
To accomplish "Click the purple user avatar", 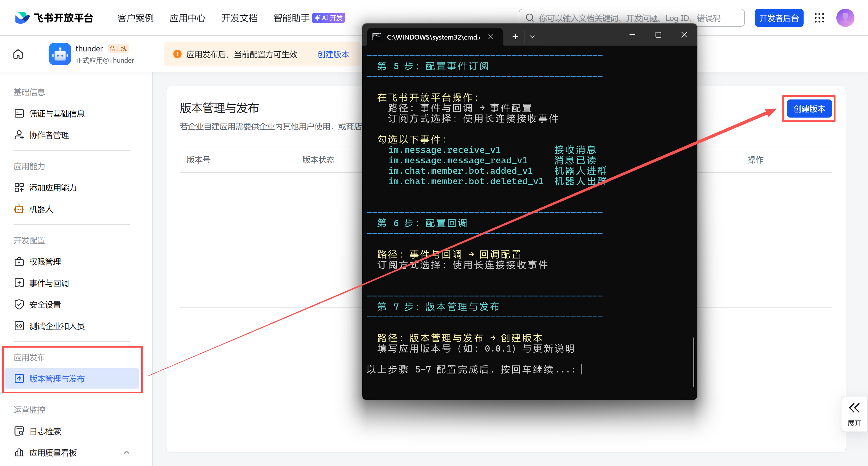I will point(845,18).
